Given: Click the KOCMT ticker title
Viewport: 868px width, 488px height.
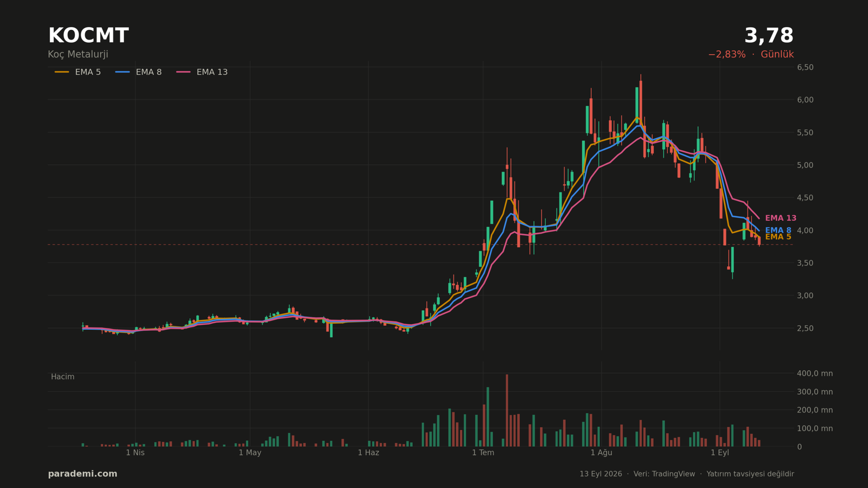Looking at the screenshot, I should click(88, 36).
